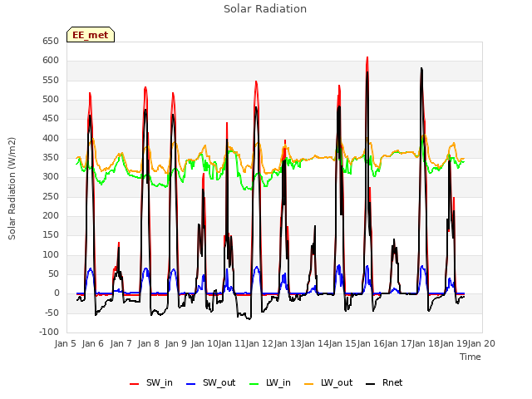Click the Jan 14 x-axis tick label
This screenshot has height=399, width=532.
(x=315, y=343)
